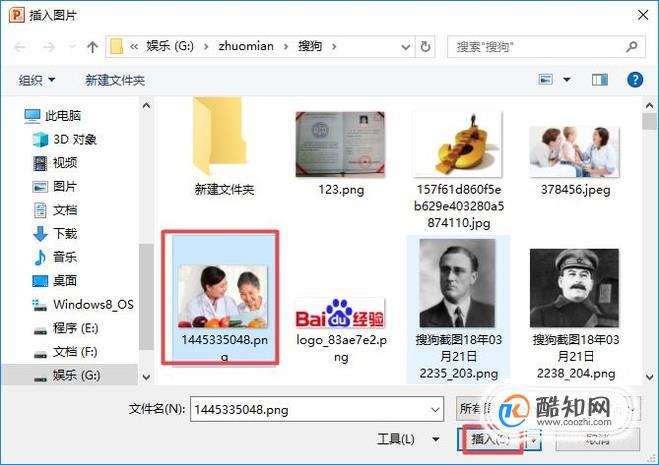Image resolution: width=659 pixels, height=465 pixels.
Task: Open the view options dropdown arrow
Action: [x=567, y=79]
